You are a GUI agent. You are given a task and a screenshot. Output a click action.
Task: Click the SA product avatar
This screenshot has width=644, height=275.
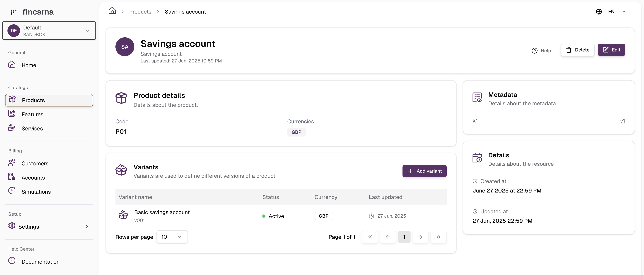click(125, 47)
